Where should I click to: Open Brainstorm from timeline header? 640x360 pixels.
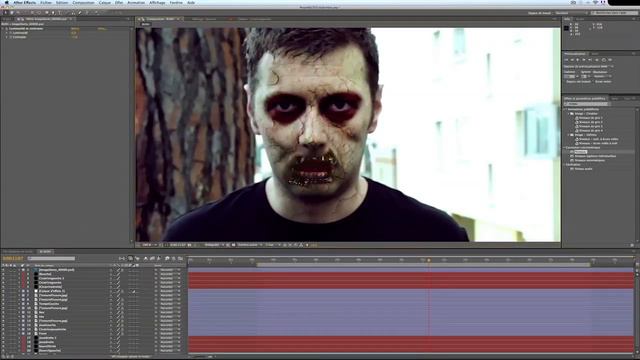167,258
